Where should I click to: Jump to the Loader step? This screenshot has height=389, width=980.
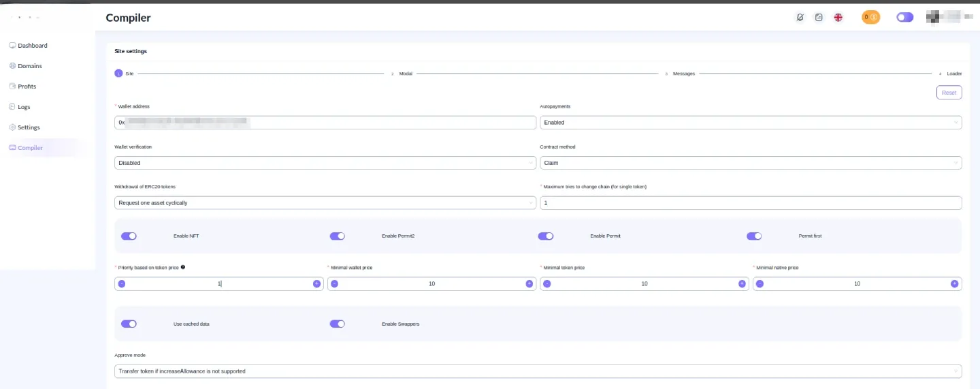tap(951, 74)
